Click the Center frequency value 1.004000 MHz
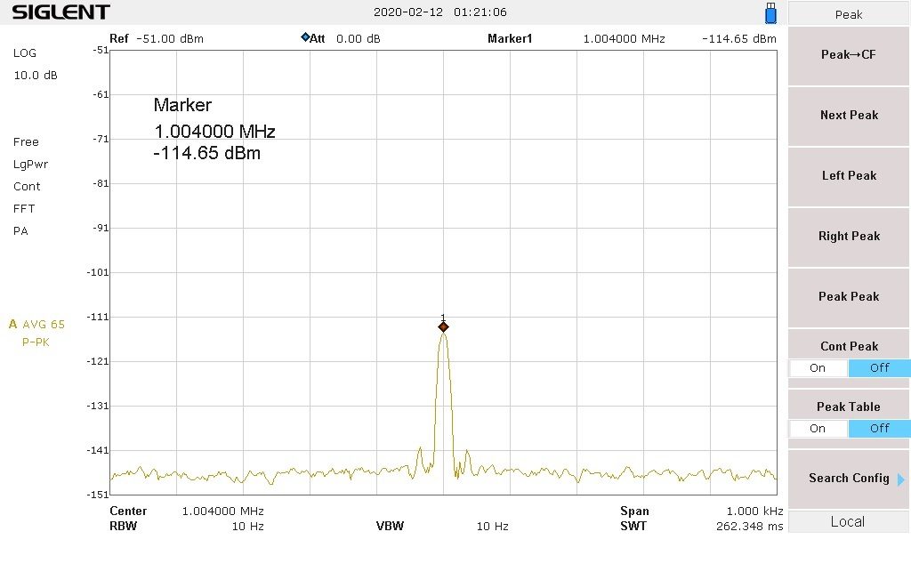This screenshot has width=911, height=588. click(222, 511)
